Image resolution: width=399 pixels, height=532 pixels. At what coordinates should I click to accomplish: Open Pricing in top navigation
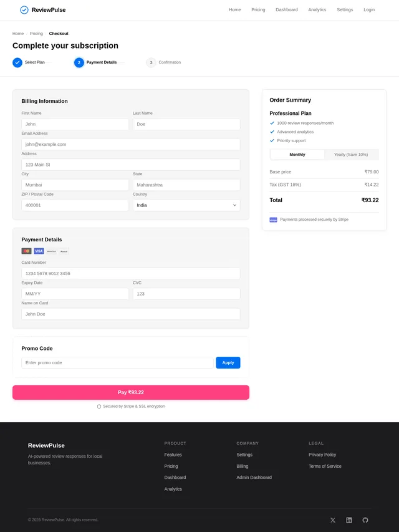click(258, 10)
